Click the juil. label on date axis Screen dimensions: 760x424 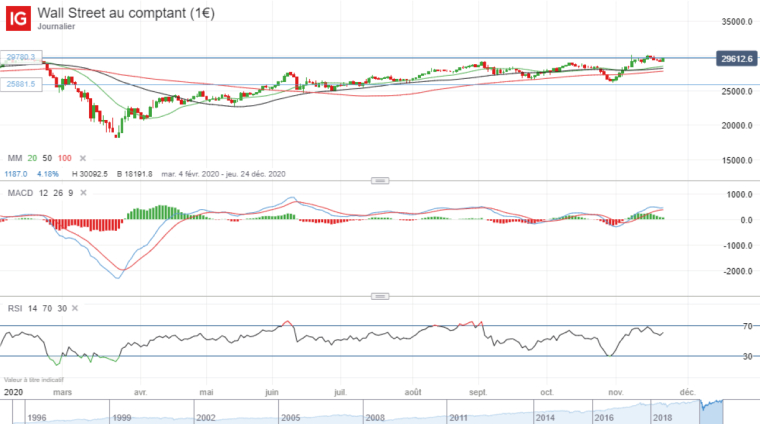pyautogui.click(x=340, y=392)
